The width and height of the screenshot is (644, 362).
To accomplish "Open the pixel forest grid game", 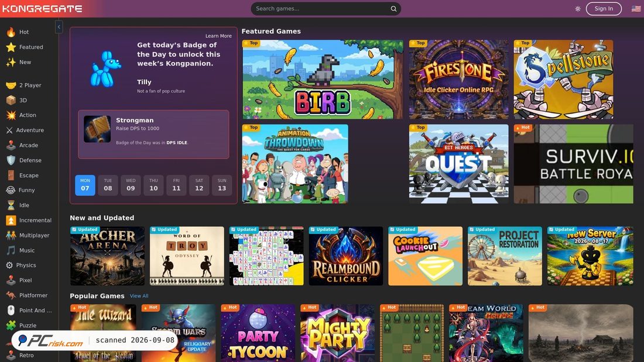I will tap(412, 333).
